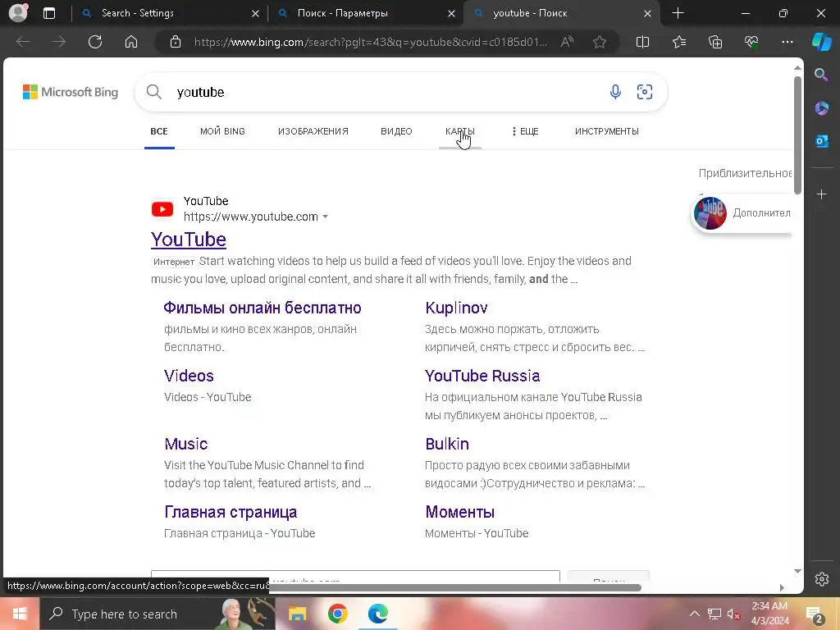840x630 pixels.
Task: Open File Explorer from taskbar
Action: point(297,614)
